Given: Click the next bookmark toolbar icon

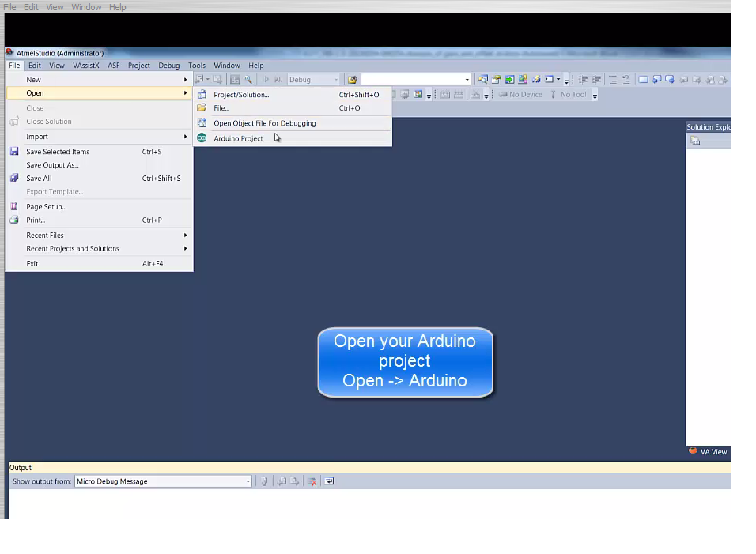Looking at the screenshot, I should pos(670,80).
